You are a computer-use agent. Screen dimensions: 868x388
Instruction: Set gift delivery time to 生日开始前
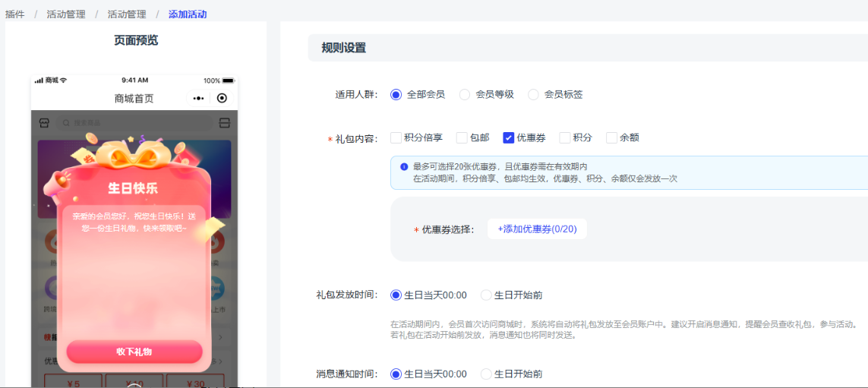[x=486, y=295]
